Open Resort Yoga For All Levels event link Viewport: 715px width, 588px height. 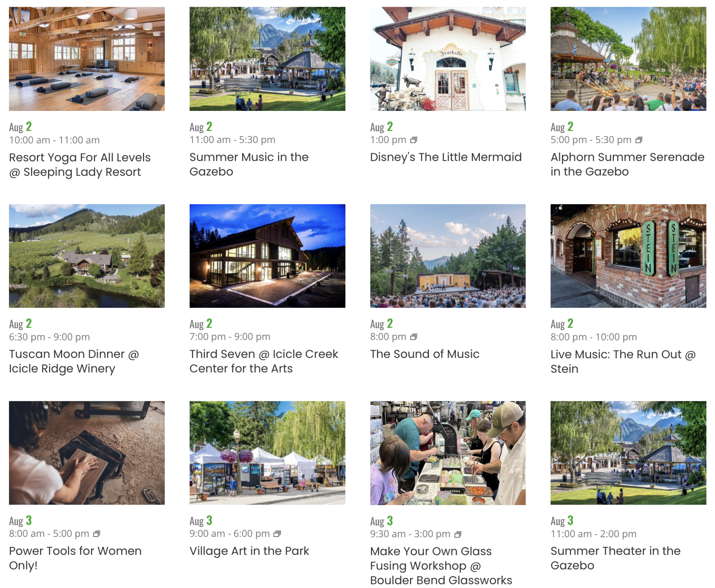coord(80,165)
